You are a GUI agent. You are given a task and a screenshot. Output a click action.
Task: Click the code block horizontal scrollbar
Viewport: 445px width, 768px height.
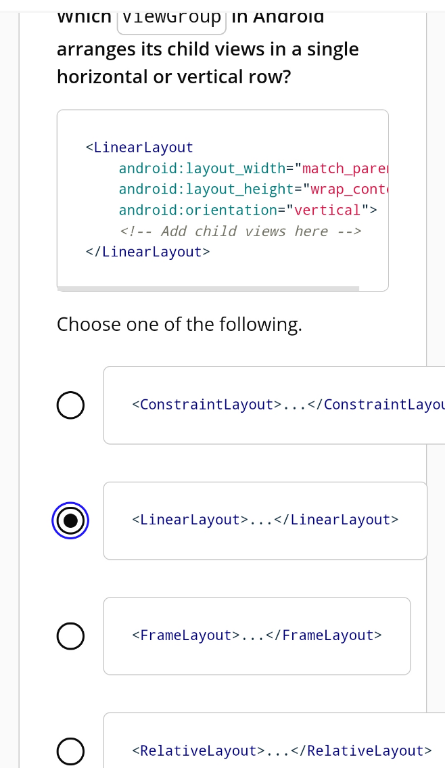[x=209, y=288]
